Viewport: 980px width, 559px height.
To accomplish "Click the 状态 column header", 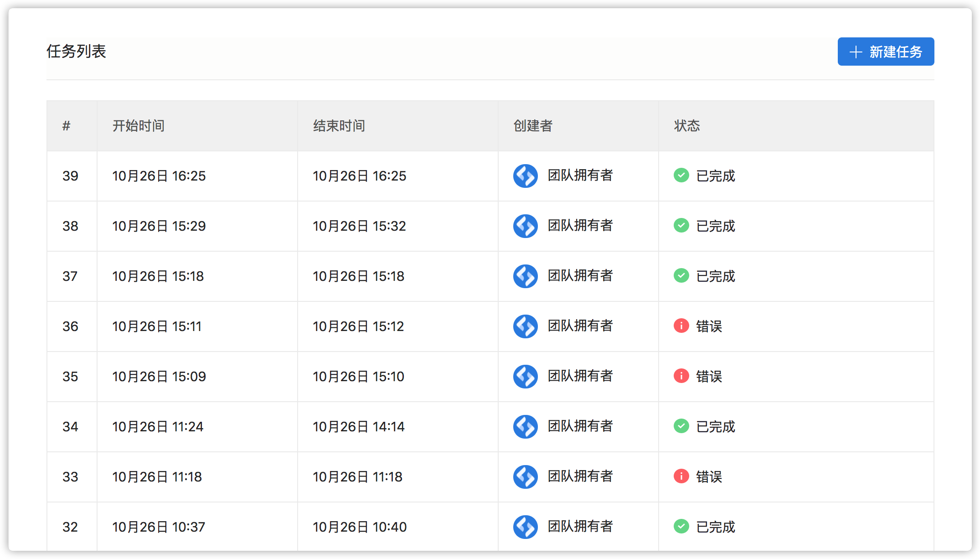I will [687, 126].
